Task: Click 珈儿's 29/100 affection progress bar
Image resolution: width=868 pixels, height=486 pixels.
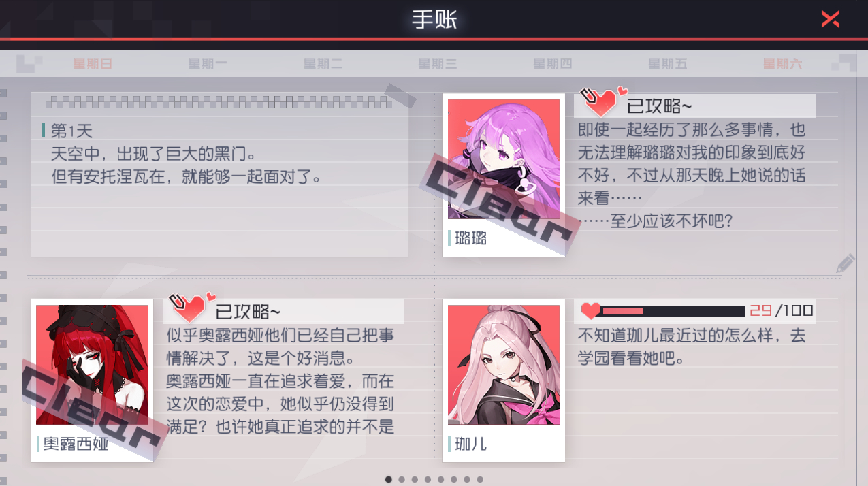Action: click(674, 311)
